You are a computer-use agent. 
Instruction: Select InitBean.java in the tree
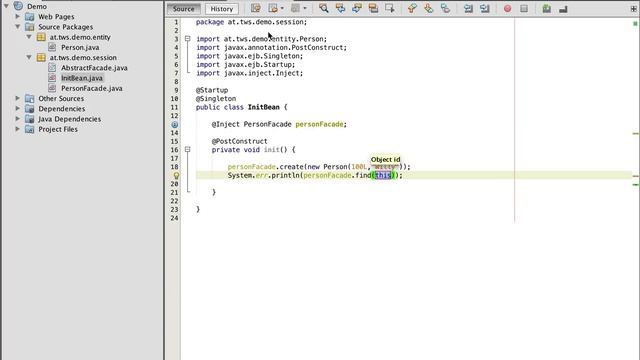point(82,78)
